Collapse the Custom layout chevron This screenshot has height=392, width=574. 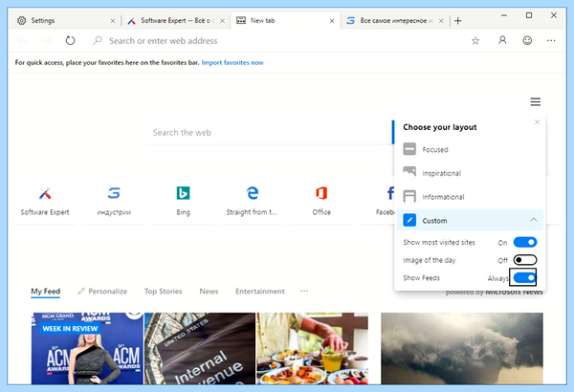tap(534, 220)
